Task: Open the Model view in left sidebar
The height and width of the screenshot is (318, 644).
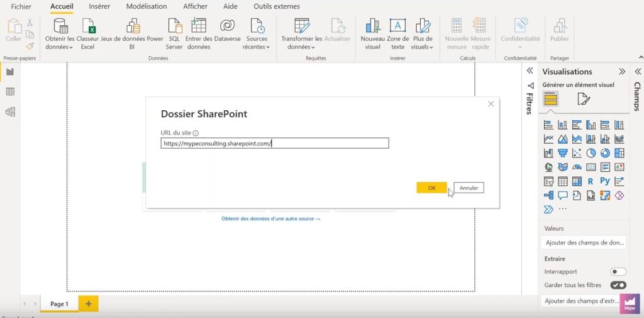Action: point(10,111)
